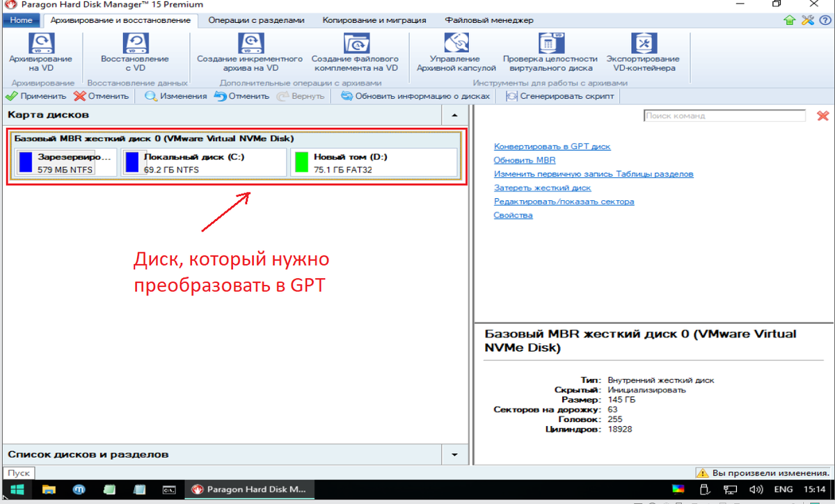Open Копирование и миграция tab
The image size is (835, 504).
(x=375, y=20)
